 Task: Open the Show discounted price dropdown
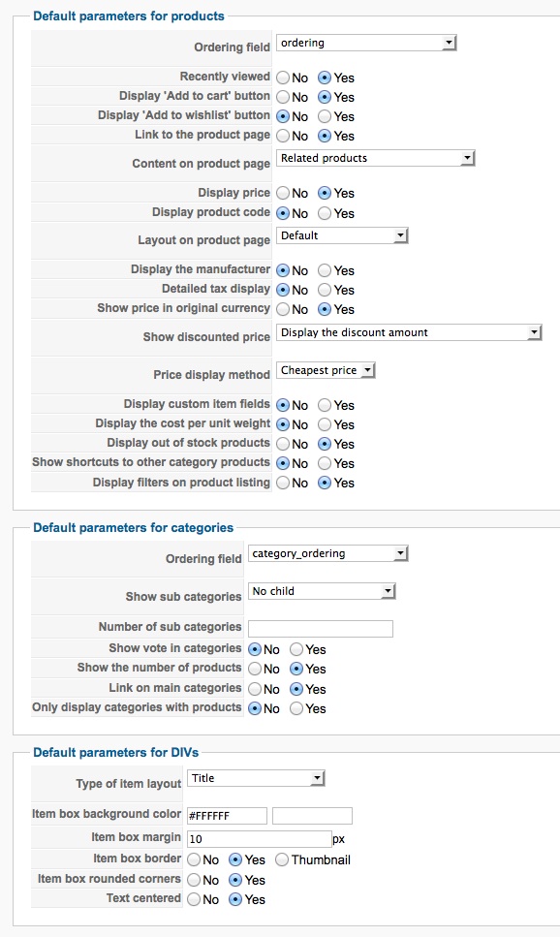coord(408,333)
